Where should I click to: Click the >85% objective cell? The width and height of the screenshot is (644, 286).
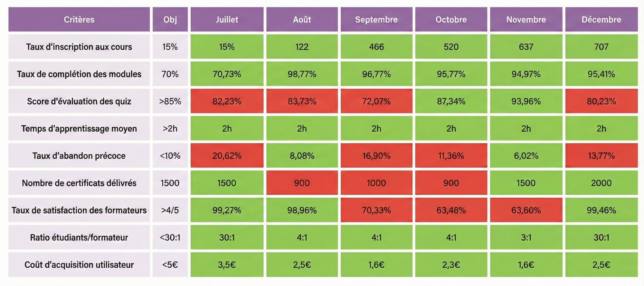(170, 101)
